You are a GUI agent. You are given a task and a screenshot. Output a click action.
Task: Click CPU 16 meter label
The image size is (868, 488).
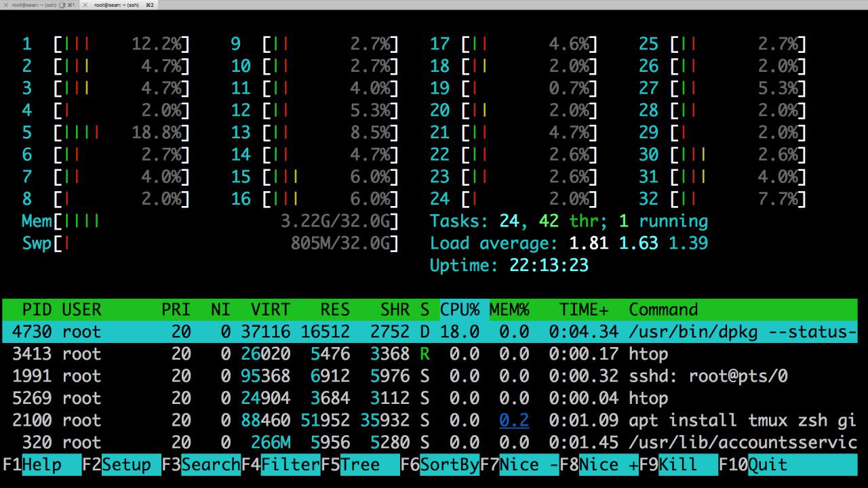(x=241, y=199)
